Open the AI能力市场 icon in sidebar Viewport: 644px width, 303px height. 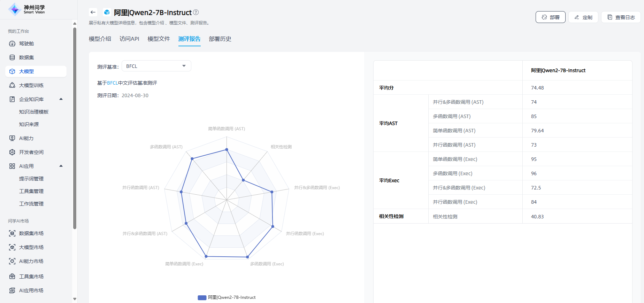[x=12, y=261]
